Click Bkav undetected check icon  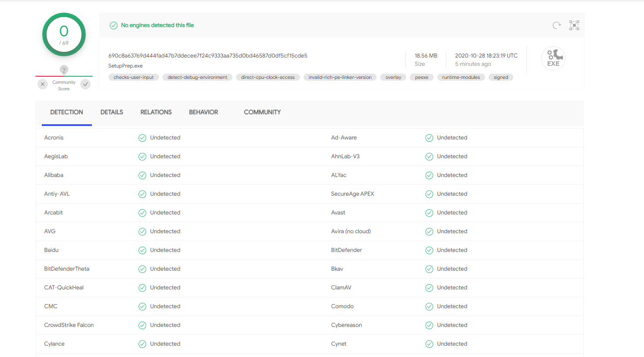click(429, 269)
